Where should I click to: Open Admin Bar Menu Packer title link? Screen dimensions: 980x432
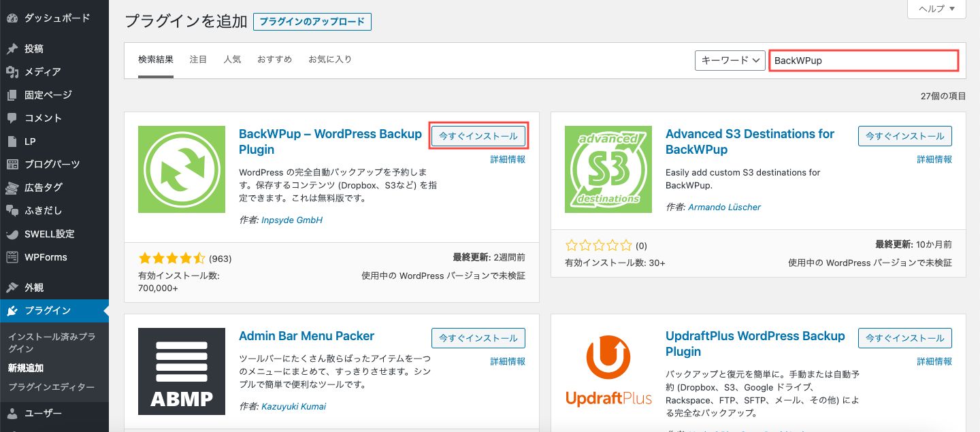click(306, 336)
